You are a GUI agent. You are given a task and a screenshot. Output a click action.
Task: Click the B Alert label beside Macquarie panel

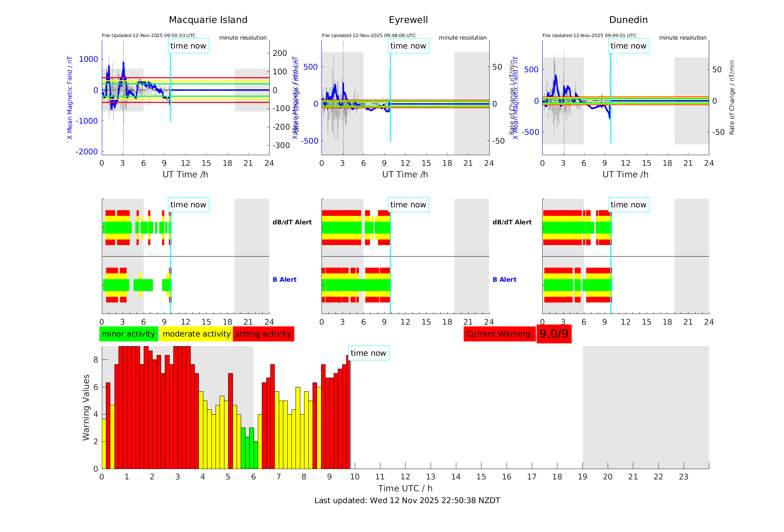click(284, 280)
